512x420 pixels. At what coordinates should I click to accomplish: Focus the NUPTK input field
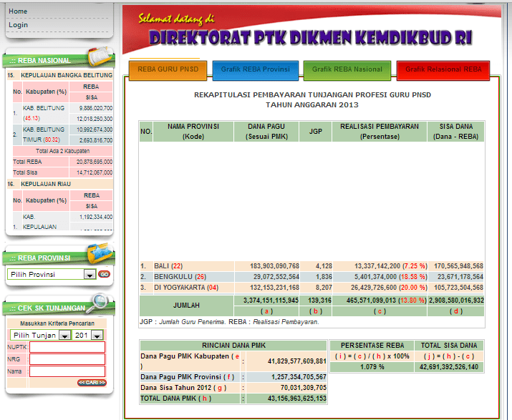(x=67, y=347)
